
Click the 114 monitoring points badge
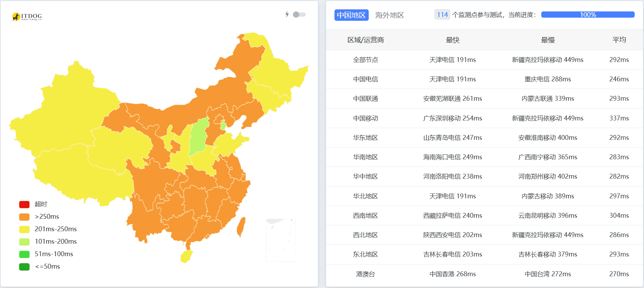pyautogui.click(x=442, y=15)
